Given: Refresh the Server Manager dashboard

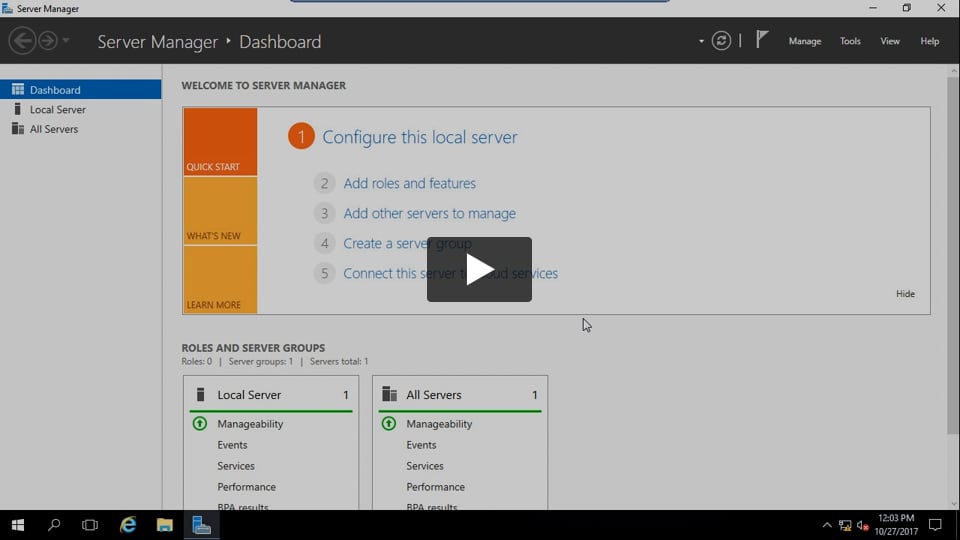Looking at the screenshot, I should pyautogui.click(x=721, y=41).
